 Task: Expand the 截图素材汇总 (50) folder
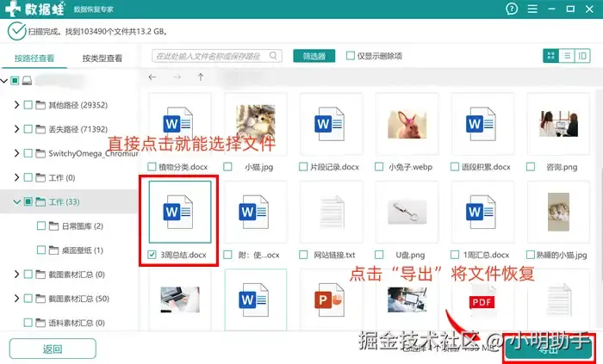16,299
